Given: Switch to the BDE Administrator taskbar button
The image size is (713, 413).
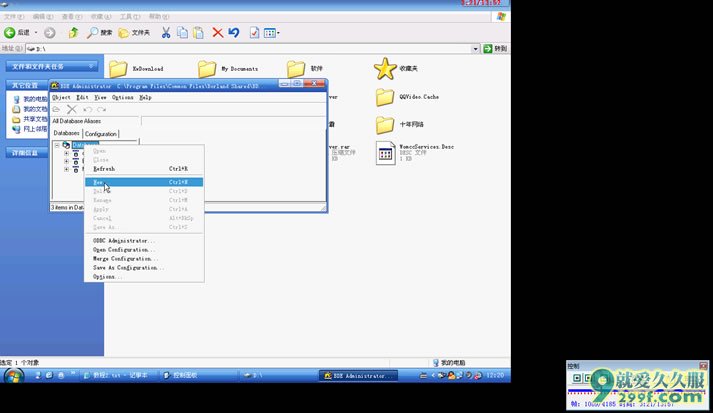Looking at the screenshot, I should point(359,376).
